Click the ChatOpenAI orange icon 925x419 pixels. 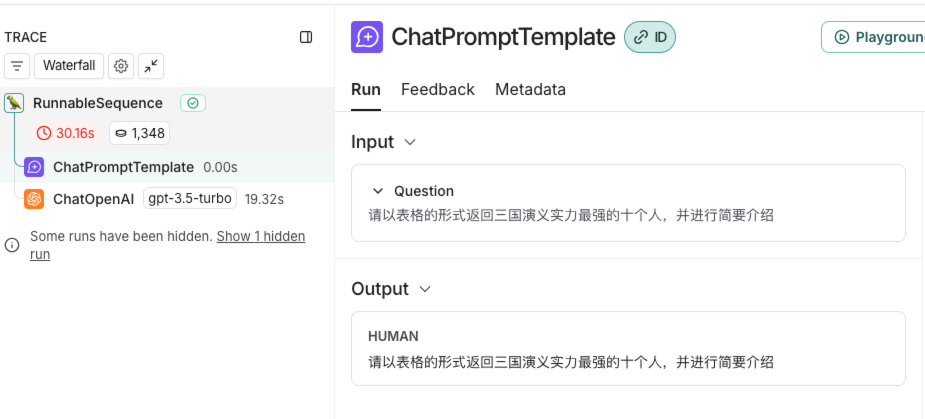click(x=34, y=199)
